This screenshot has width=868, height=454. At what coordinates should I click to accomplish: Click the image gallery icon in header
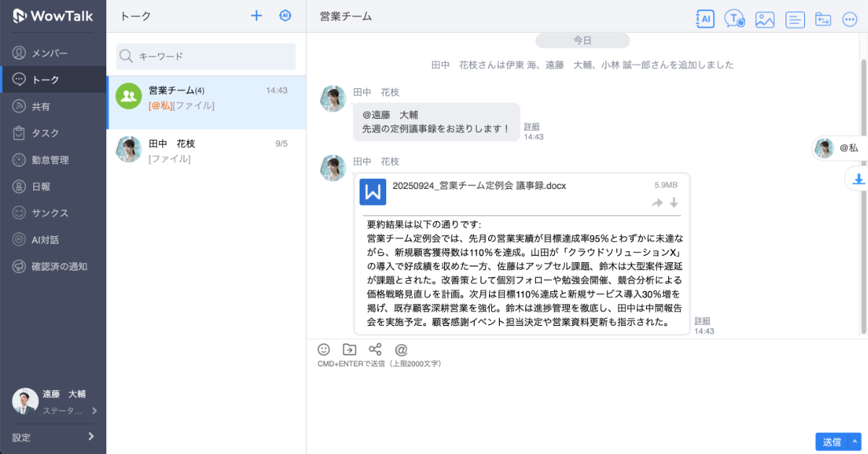click(765, 20)
